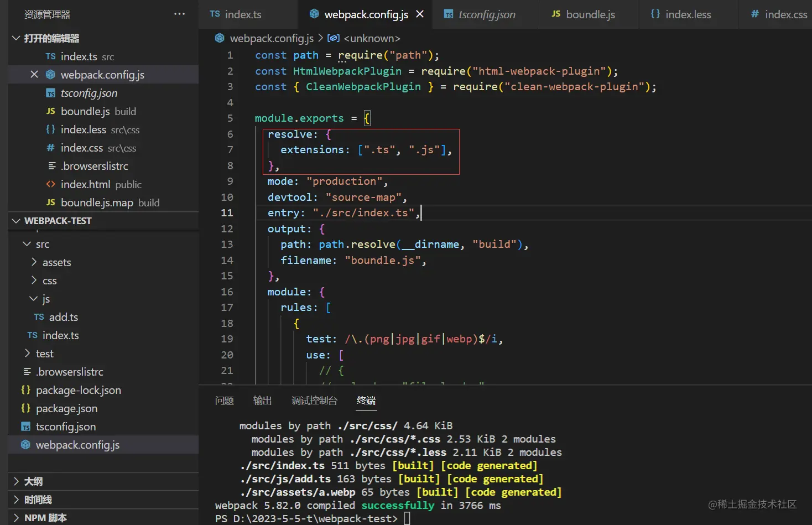
Task: Expand the assets folder
Action: (34, 262)
